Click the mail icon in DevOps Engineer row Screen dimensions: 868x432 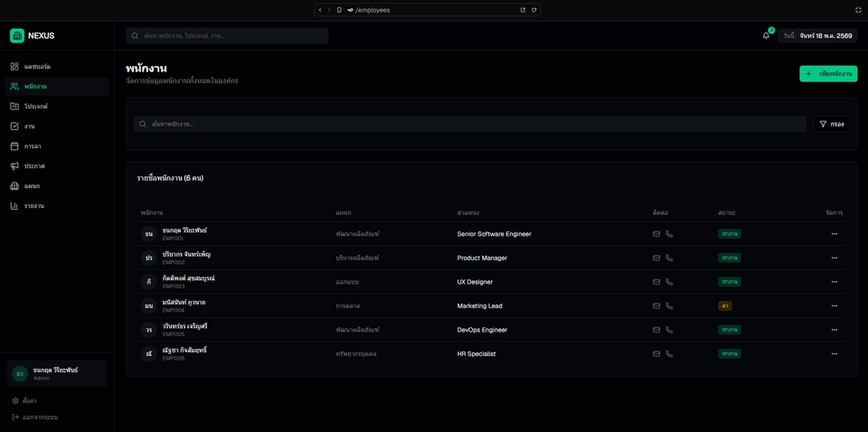click(656, 330)
